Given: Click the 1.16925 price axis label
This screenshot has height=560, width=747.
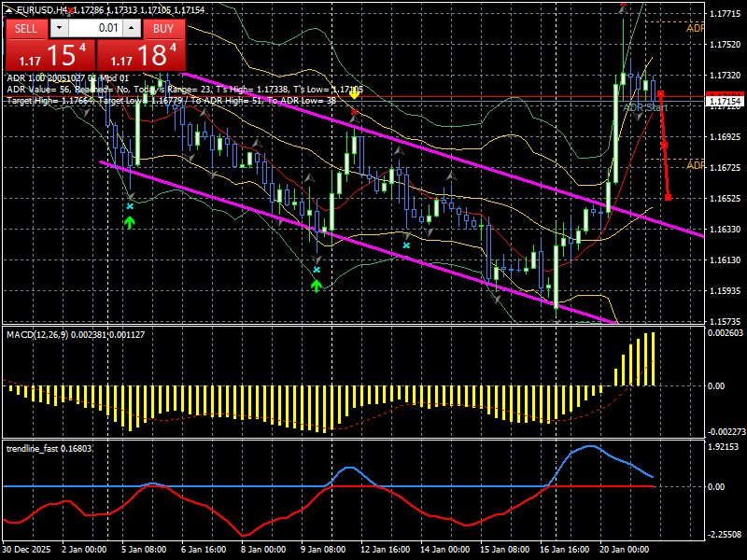Looking at the screenshot, I should [x=725, y=136].
